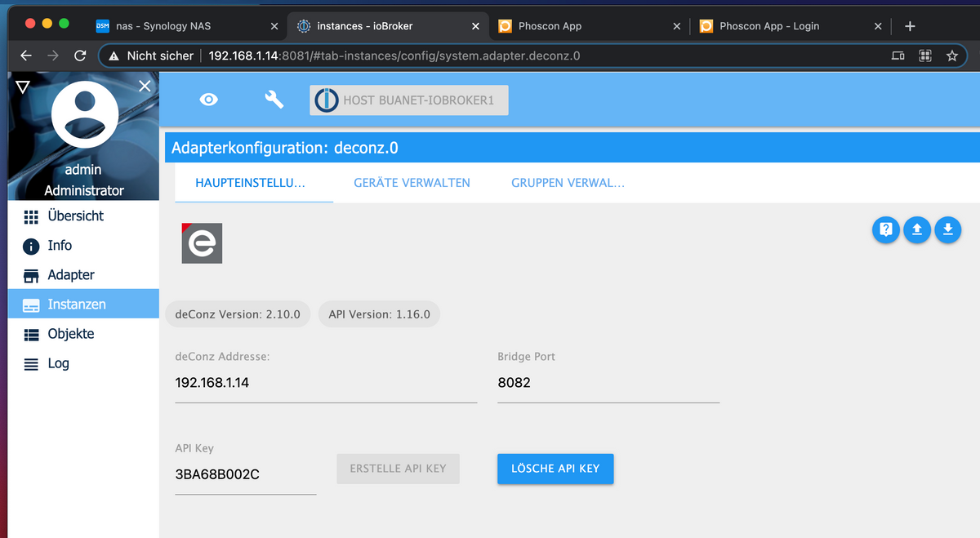
Task: Open Übersicht in the sidebar
Action: 83,216
